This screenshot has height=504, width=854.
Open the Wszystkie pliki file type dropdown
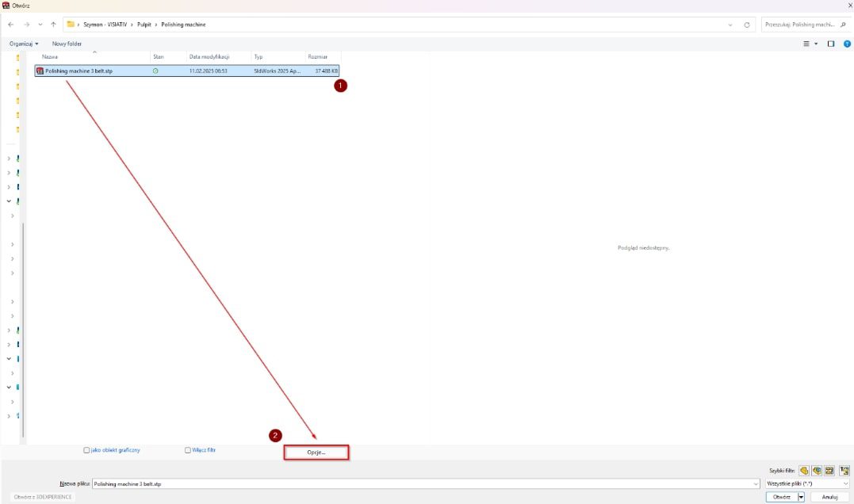click(806, 484)
